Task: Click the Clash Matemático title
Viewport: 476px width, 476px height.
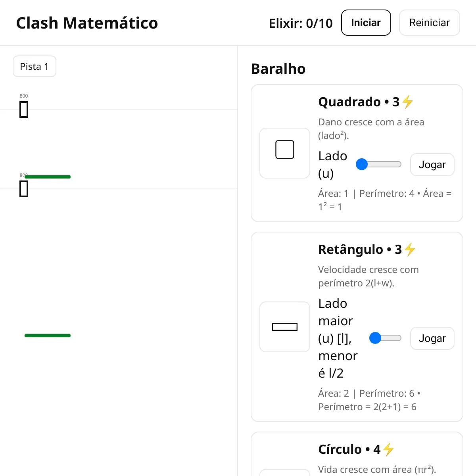Action: [x=87, y=23]
